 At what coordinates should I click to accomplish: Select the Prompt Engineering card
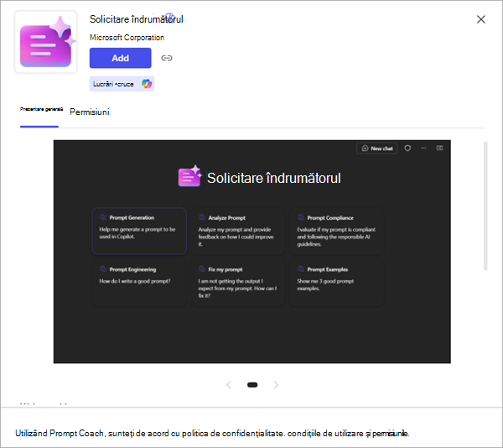point(139,283)
